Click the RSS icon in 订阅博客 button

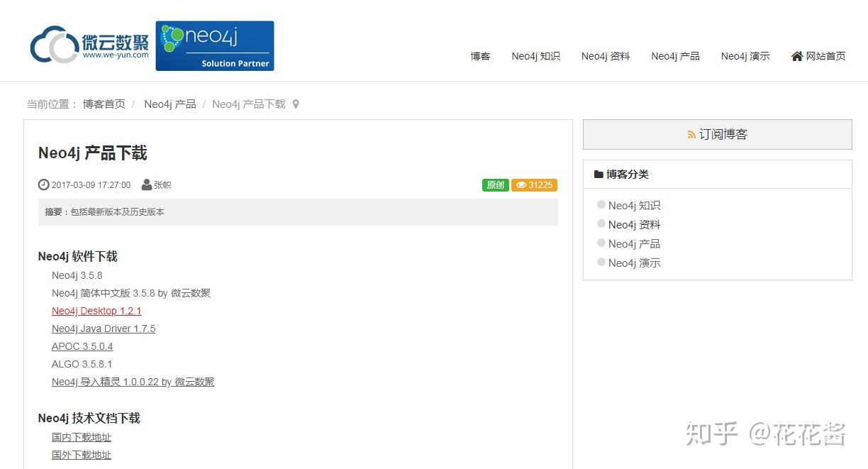pyautogui.click(x=691, y=134)
